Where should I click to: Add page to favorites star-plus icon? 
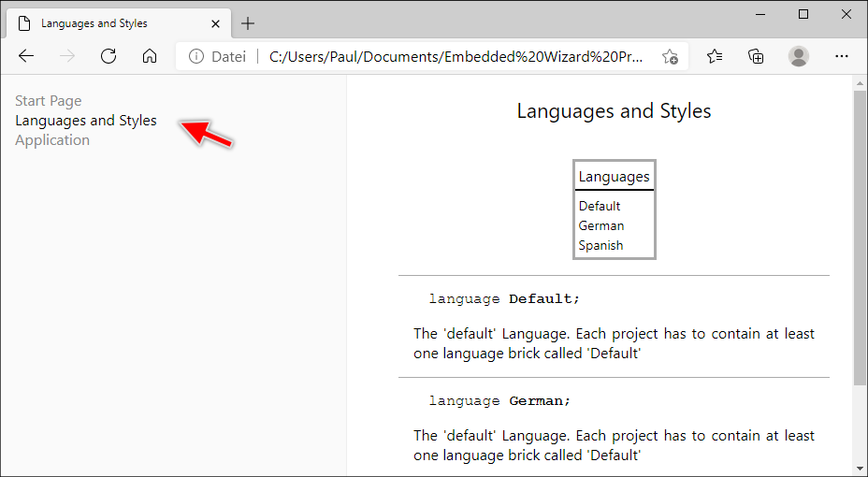(670, 57)
